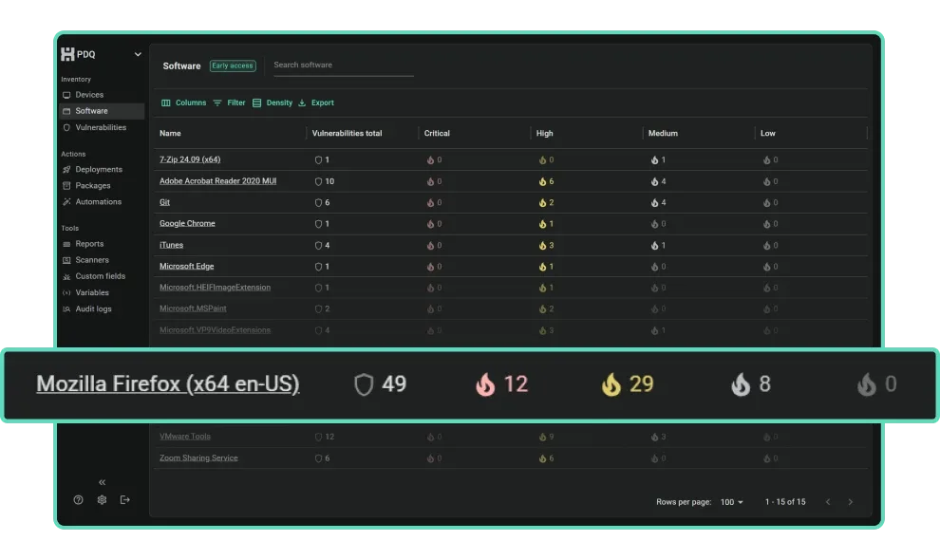Click the Devices monitor icon

coord(66,95)
